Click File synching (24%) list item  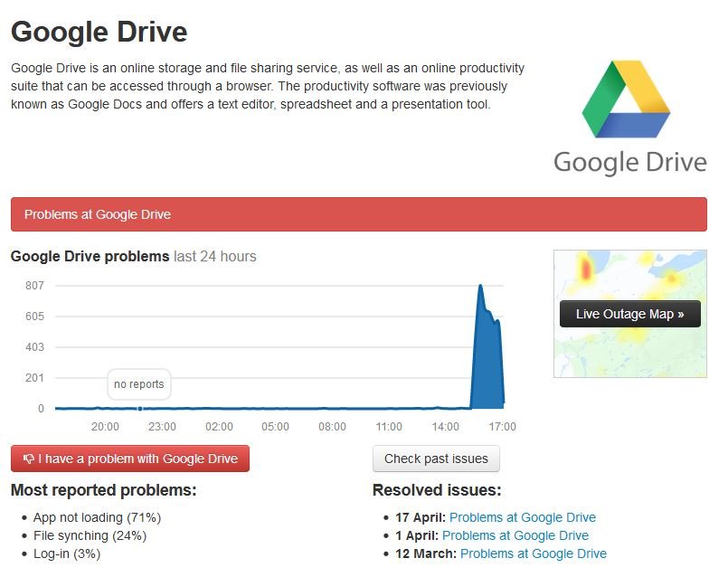[90, 535]
